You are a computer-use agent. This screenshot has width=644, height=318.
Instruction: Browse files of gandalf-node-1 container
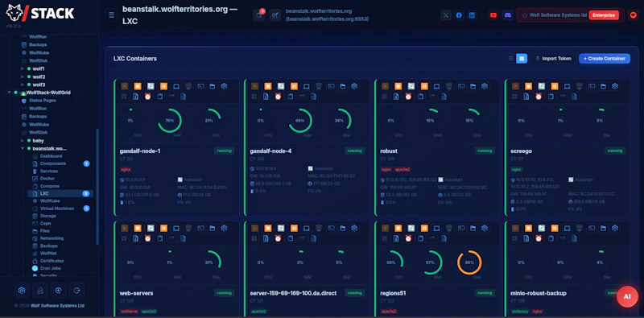tap(213, 86)
